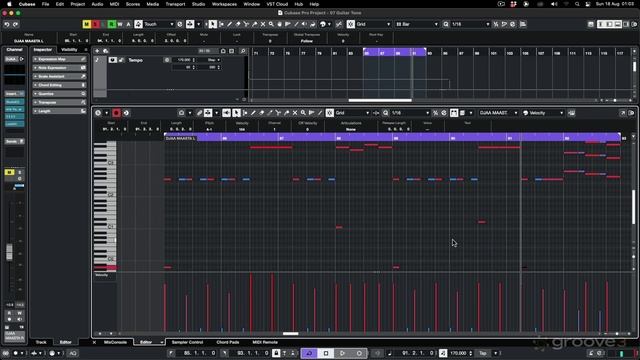Open the track list search magnifier
The height and width of the screenshot is (360, 640).
tap(243, 51)
